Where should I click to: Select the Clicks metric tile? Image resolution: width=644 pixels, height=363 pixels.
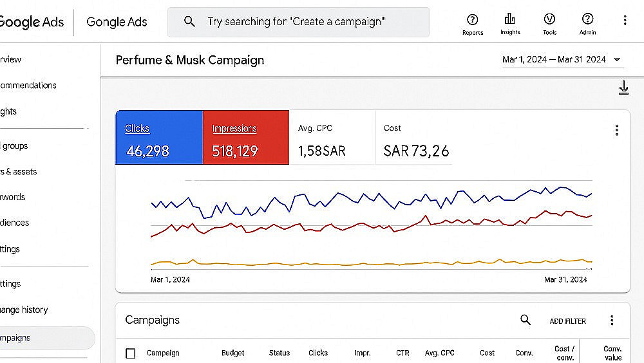[x=159, y=137]
